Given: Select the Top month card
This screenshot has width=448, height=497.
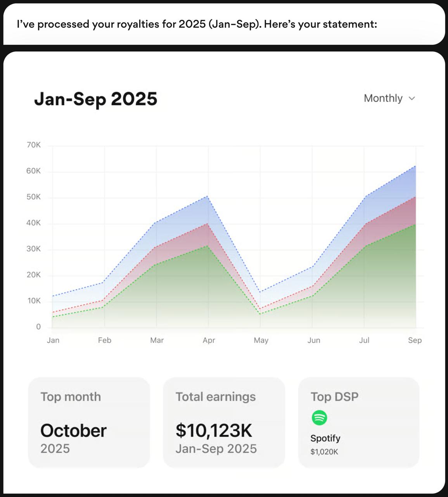Looking at the screenshot, I should (x=89, y=422).
